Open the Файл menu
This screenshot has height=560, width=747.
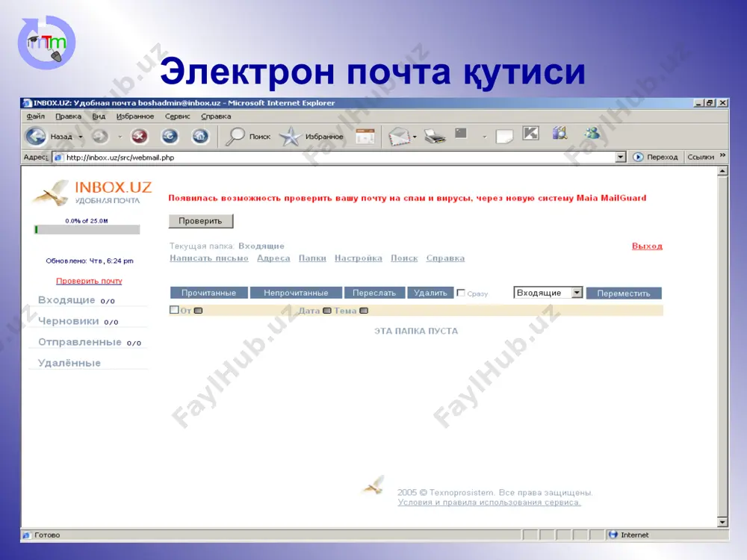[35, 116]
